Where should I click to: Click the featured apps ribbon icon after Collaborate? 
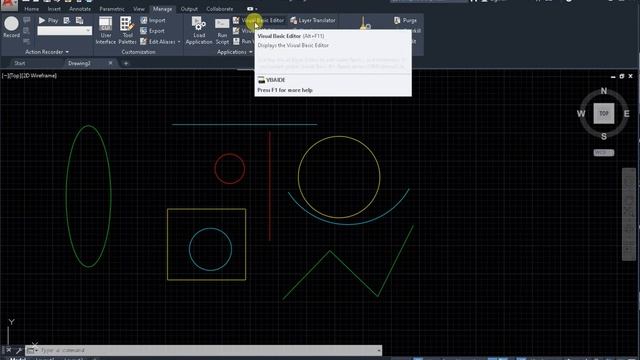[250, 9]
